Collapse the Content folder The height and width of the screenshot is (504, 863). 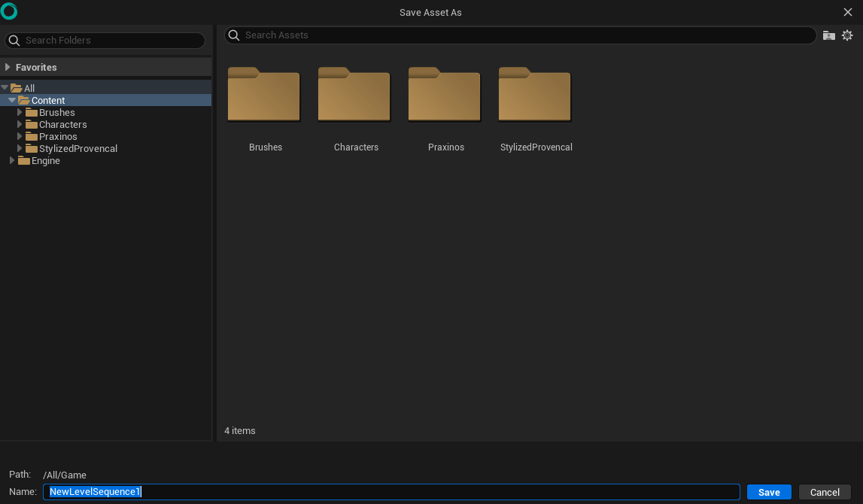coord(12,100)
